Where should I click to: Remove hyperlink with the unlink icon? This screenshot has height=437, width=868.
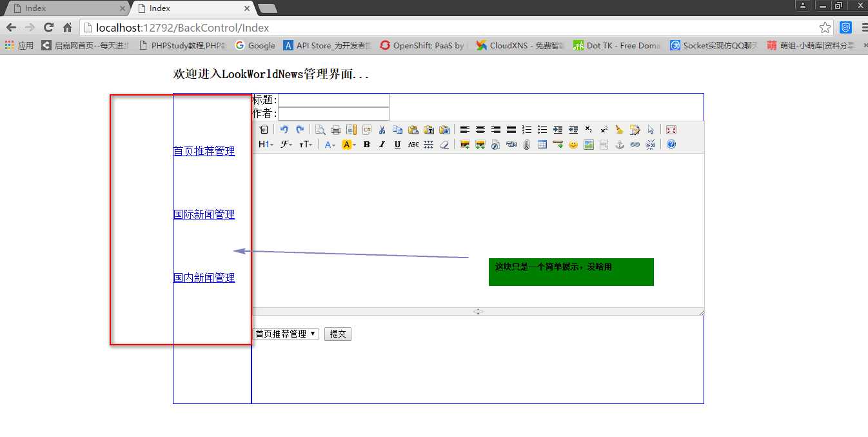point(651,145)
